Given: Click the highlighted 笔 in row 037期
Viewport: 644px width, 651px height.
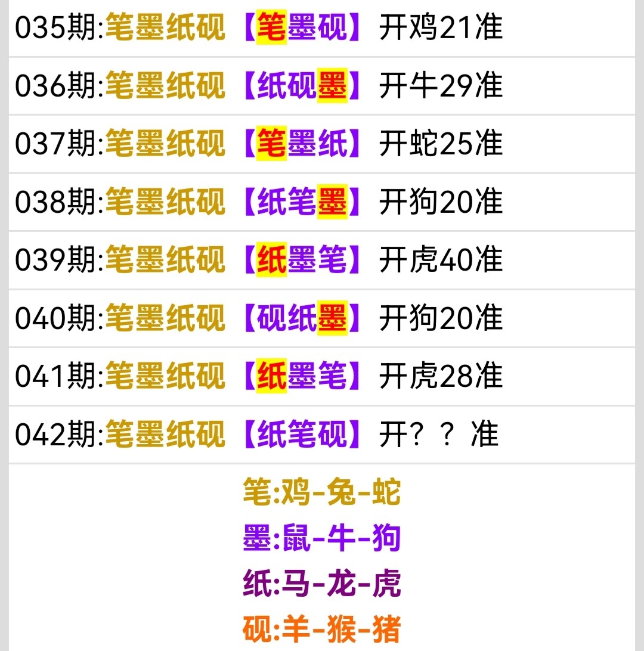Looking at the screenshot, I should pos(271,144).
